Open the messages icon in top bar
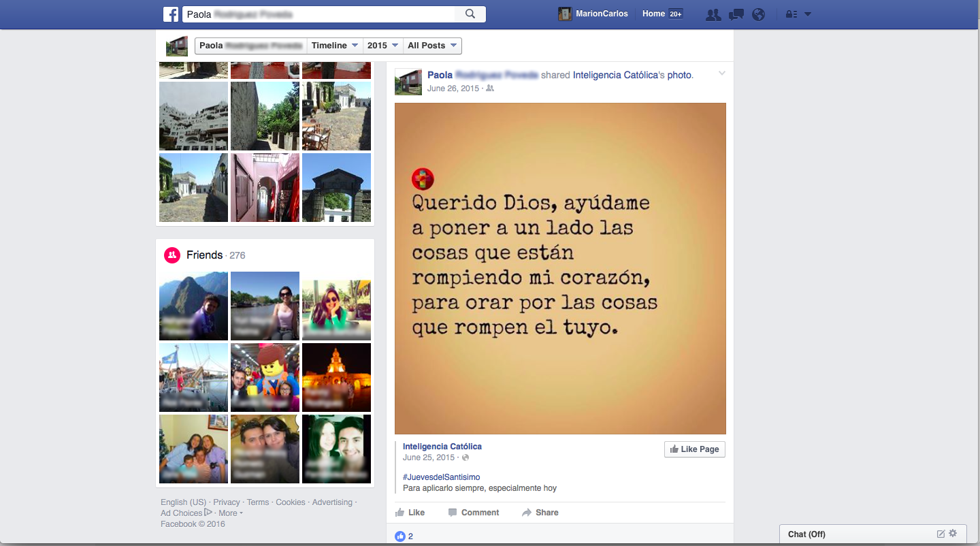Viewport: 980px width, 546px height. tap(736, 14)
